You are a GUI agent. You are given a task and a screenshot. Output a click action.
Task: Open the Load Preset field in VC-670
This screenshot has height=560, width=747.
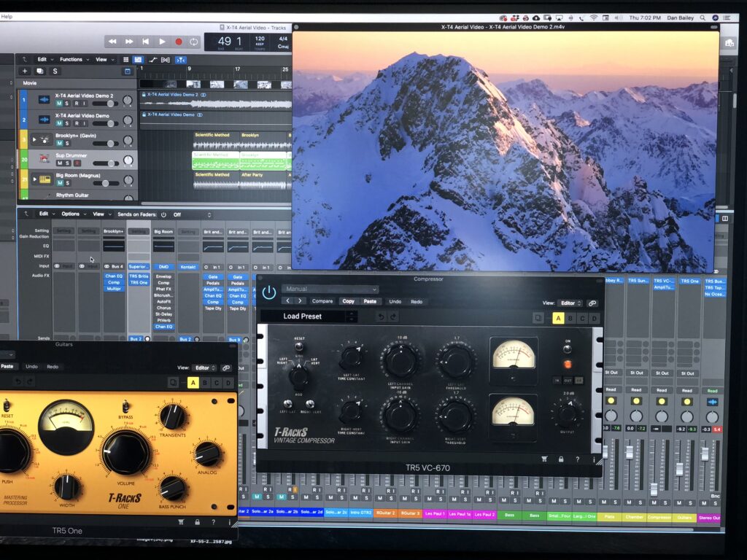coord(309,316)
